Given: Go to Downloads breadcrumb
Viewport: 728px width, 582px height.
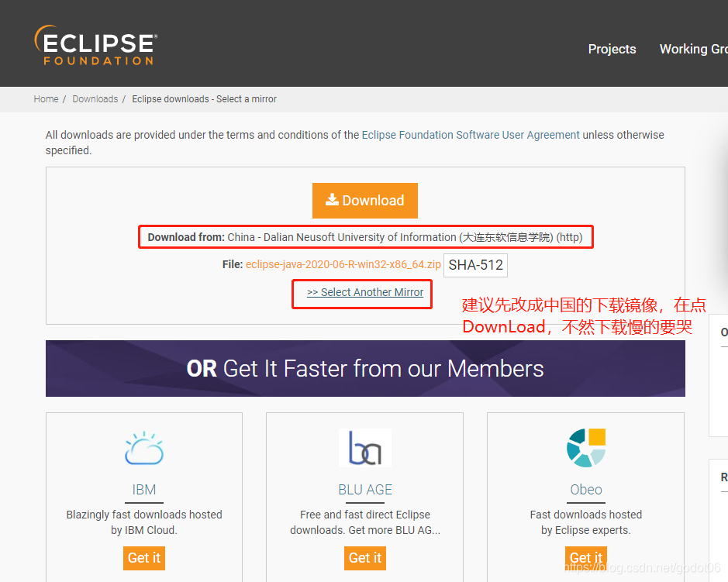Looking at the screenshot, I should click(95, 99).
